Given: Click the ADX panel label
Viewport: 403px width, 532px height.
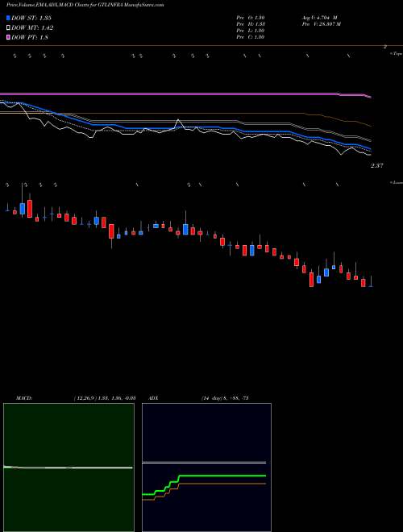Looking at the screenshot, I should click(153, 398).
